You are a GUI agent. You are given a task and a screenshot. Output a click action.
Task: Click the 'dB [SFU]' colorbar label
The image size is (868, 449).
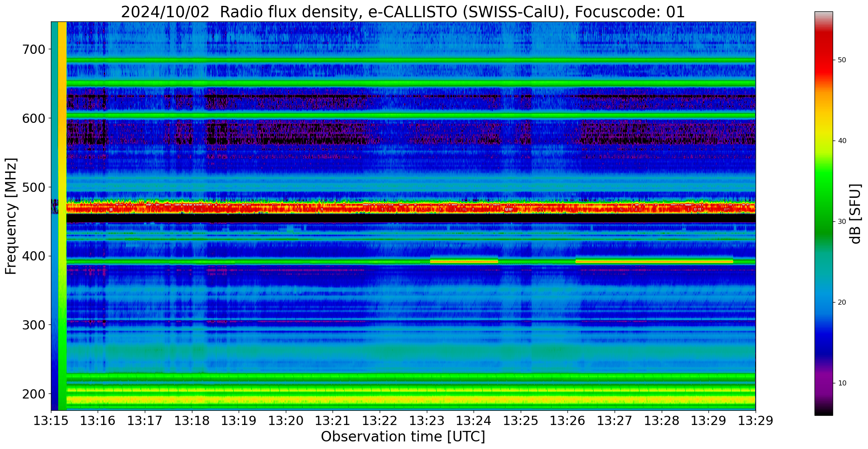click(x=855, y=214)
